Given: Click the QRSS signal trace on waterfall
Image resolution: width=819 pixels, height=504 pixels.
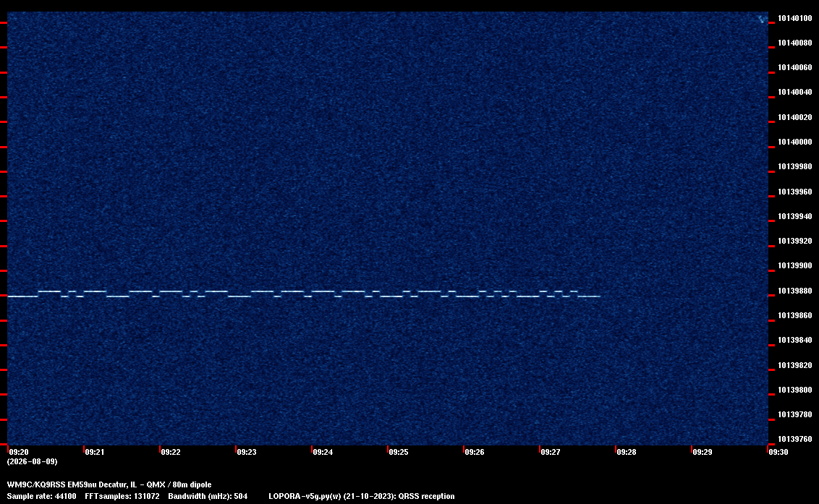Looking at the screenshot, I should (304, 294).
